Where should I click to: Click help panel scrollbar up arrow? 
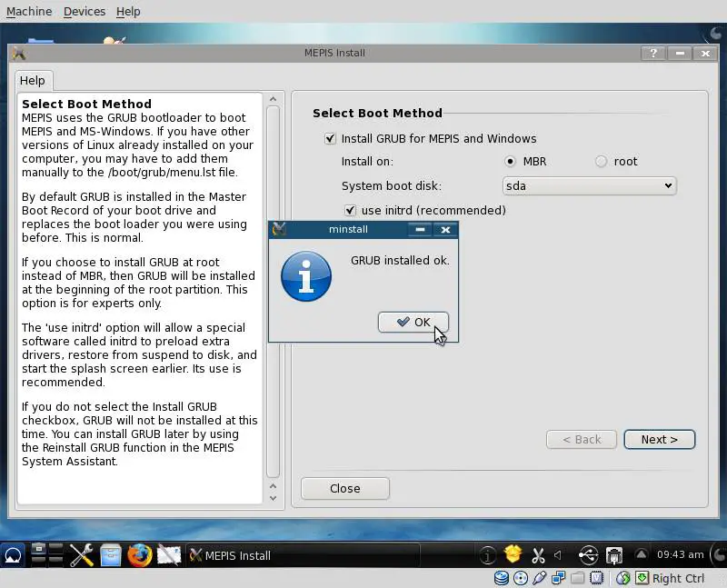274,99
